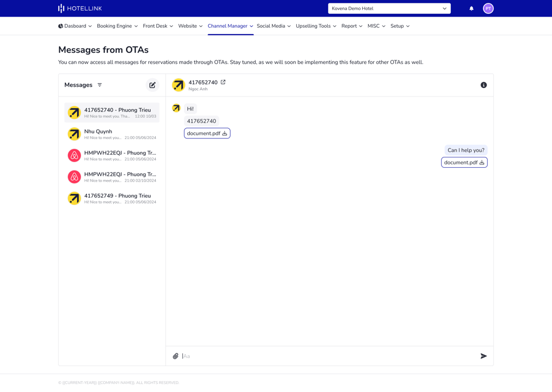Open the Kovena Demo Hotel property dropdown

coord(389,9)
